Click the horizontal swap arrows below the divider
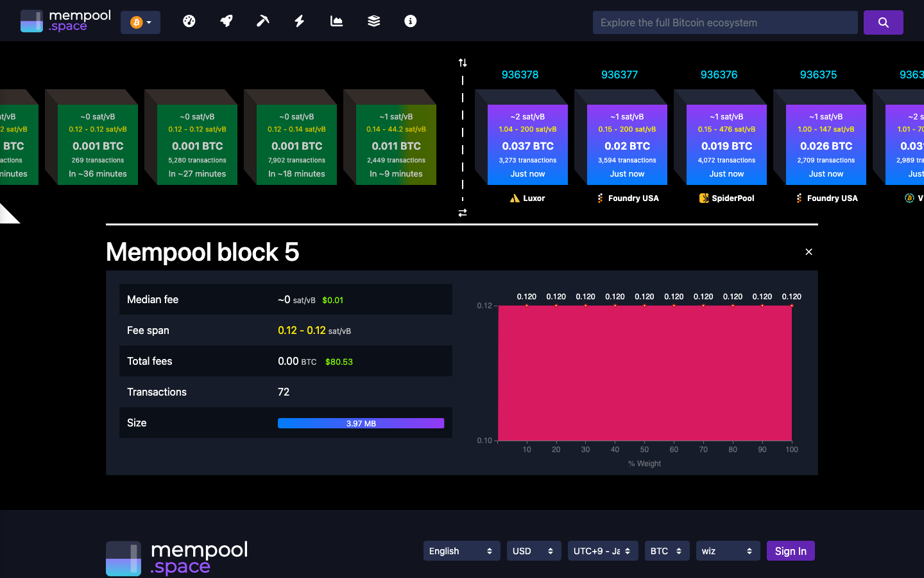 [463, 211]
